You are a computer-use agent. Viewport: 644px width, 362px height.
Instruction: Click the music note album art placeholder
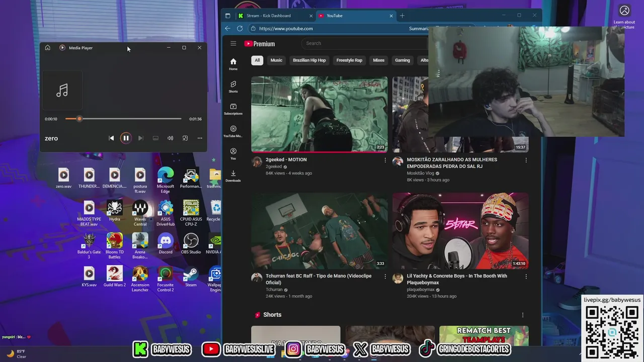[x=62, y=90]
